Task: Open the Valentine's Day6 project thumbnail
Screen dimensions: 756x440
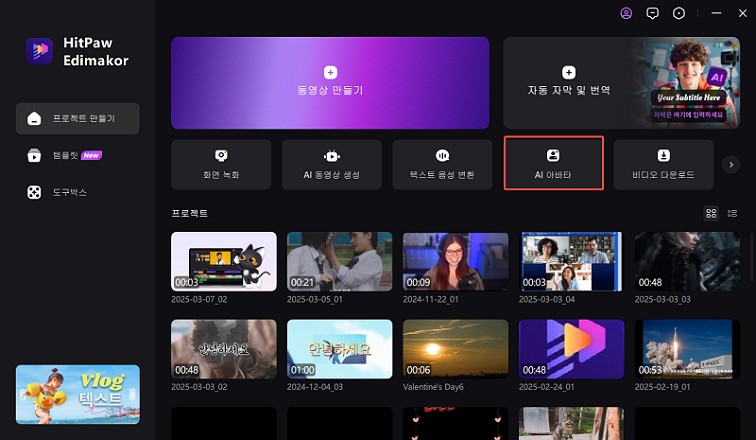Action: (x=455, y=349)
